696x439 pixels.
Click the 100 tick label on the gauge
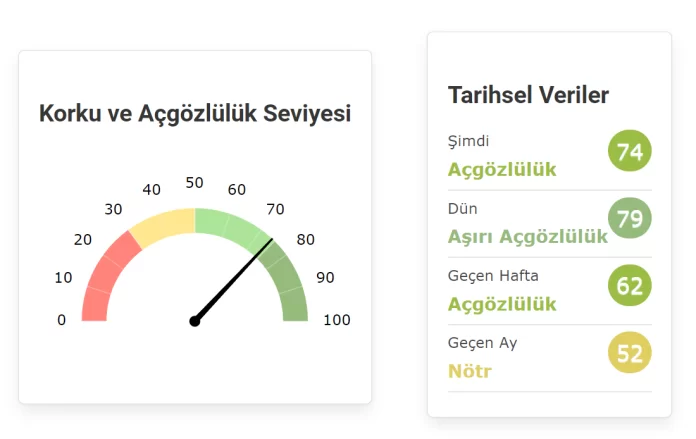pos(337,320)
